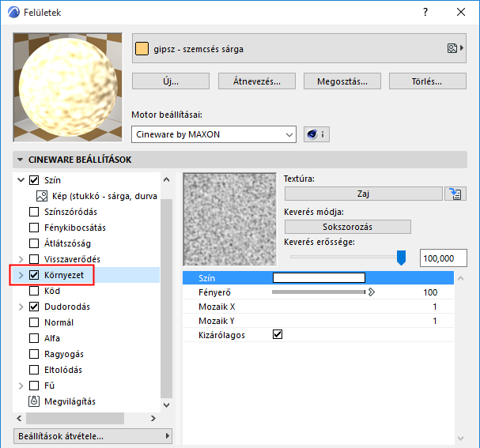The width and height of the screenshot is (480, 448).
Task: Expand the Környezet tree node
Action: tap(21, 275)
